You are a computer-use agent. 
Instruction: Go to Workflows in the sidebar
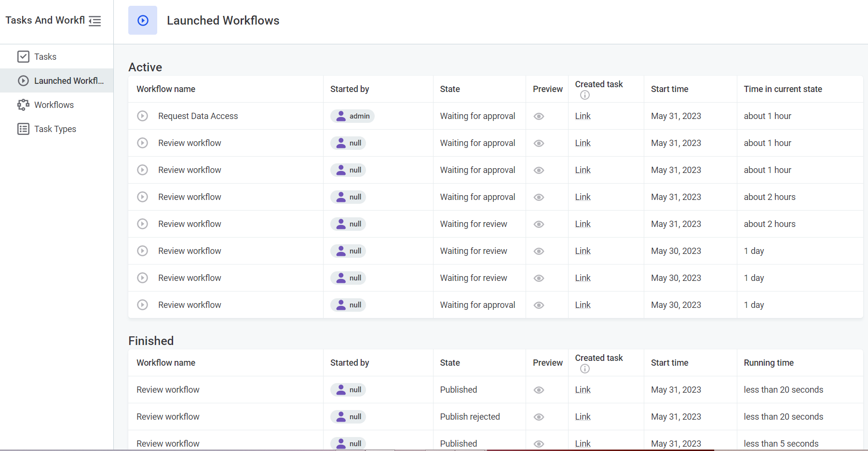tap(54, 105)
